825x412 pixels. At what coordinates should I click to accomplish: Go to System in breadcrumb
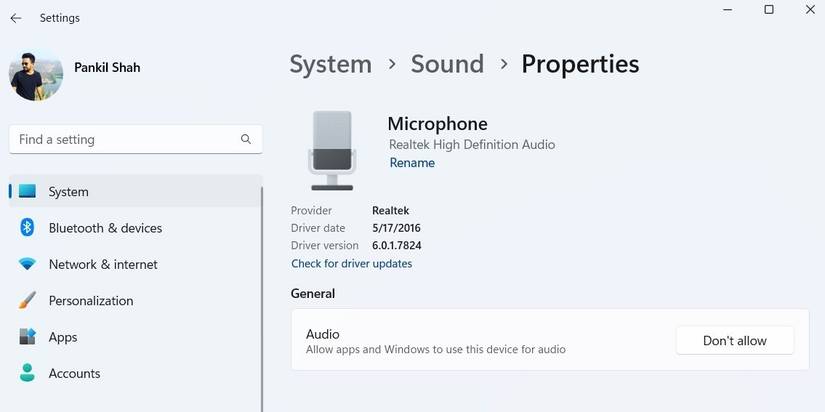click(330, 64)
